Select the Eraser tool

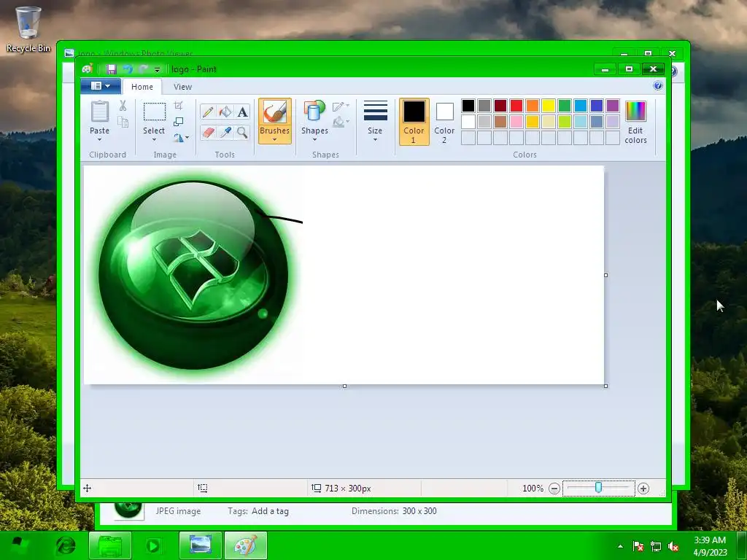point(208,132)
